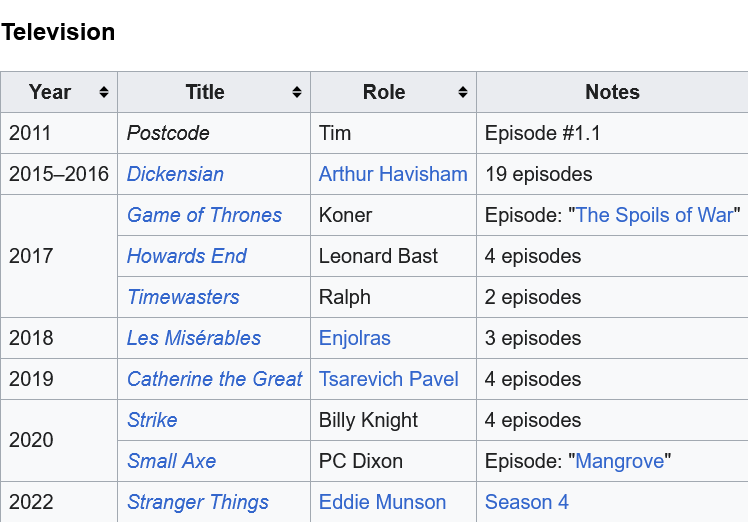Image resolution: width=748 pixels, height=522 pixels.
Task: Click "The Spoils of War" episode link
Action: 654,215
